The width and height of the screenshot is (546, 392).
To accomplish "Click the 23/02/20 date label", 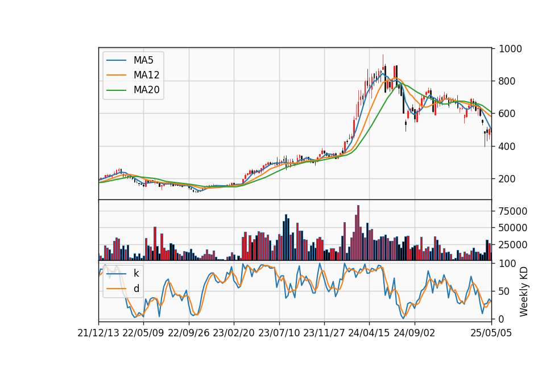I will [x=234, y=333].
